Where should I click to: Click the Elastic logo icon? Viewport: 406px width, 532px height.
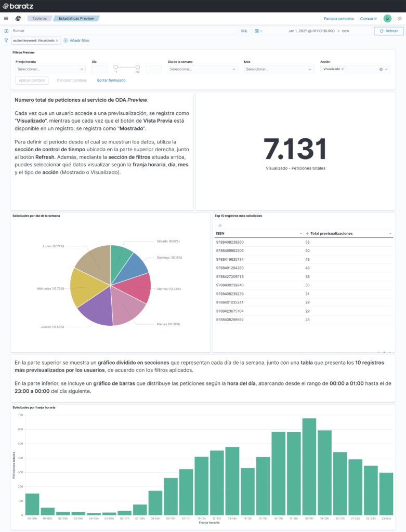pyautogui.click(x=18, y=18)
